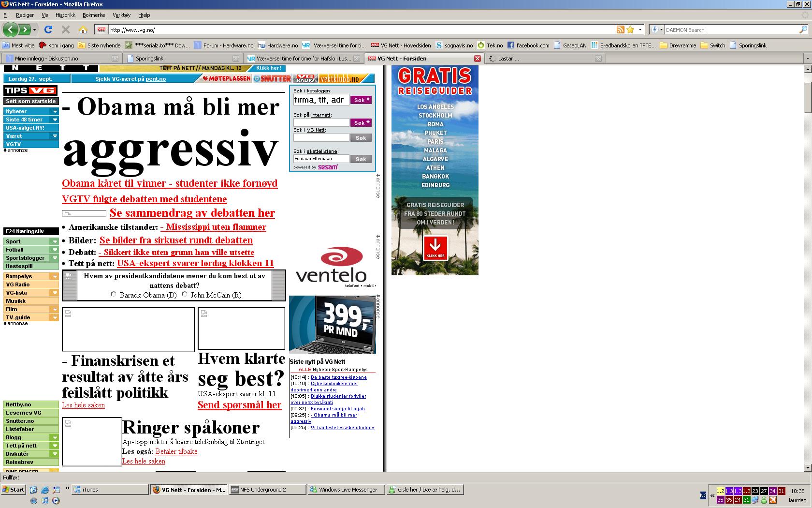Open link Obama kåret til vinner
This screenshot has height=508, width=812.
[x=170, y=183]
